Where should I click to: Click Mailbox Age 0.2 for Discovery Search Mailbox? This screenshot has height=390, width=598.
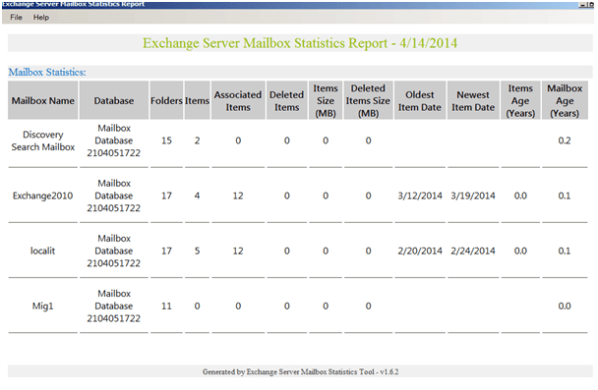coord(564,141)
